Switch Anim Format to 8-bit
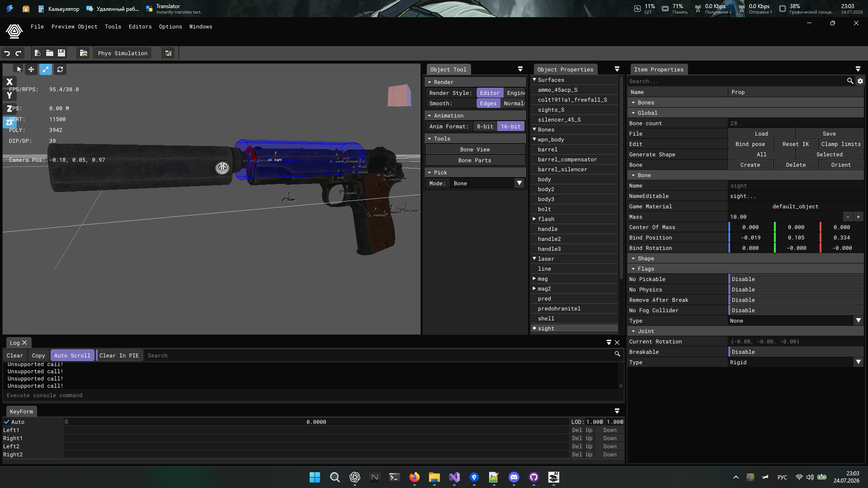This screenshot has height=488, width=868. click(x=485, y=127)
